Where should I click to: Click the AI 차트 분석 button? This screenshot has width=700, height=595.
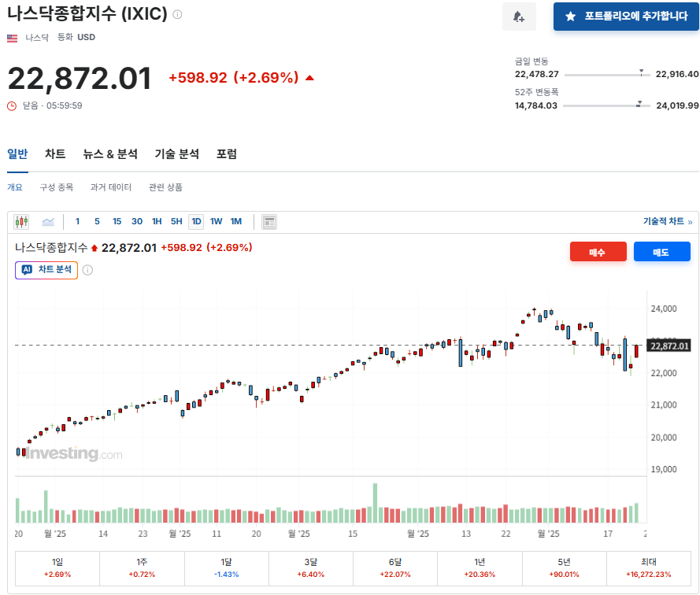click(46, 270)
